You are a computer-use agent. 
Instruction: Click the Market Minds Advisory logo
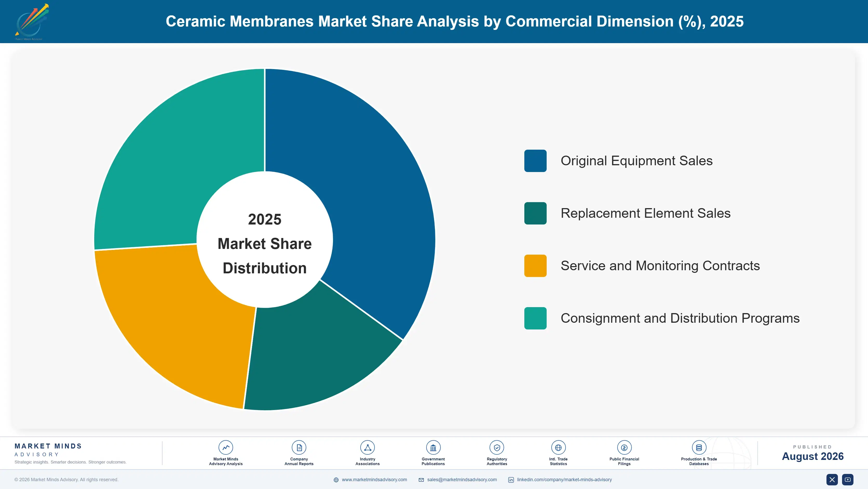tap(32, 22)
